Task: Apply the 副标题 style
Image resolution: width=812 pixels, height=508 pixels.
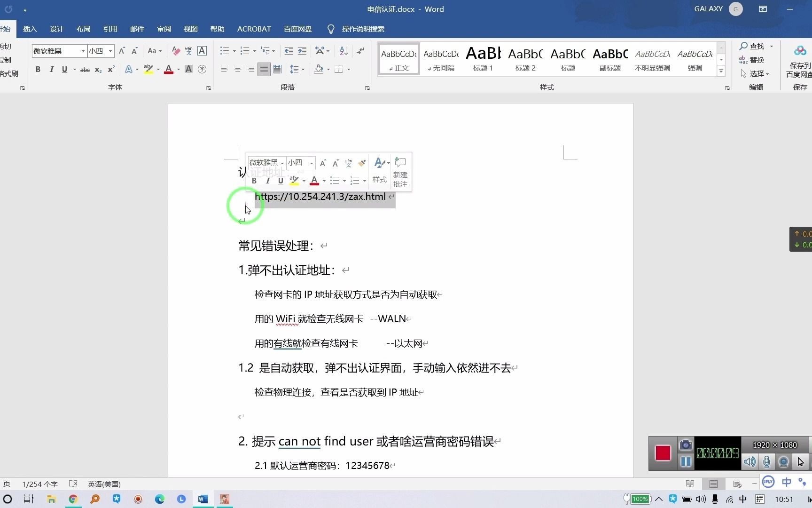Action: pyautogui.click(x=610, y=59)
